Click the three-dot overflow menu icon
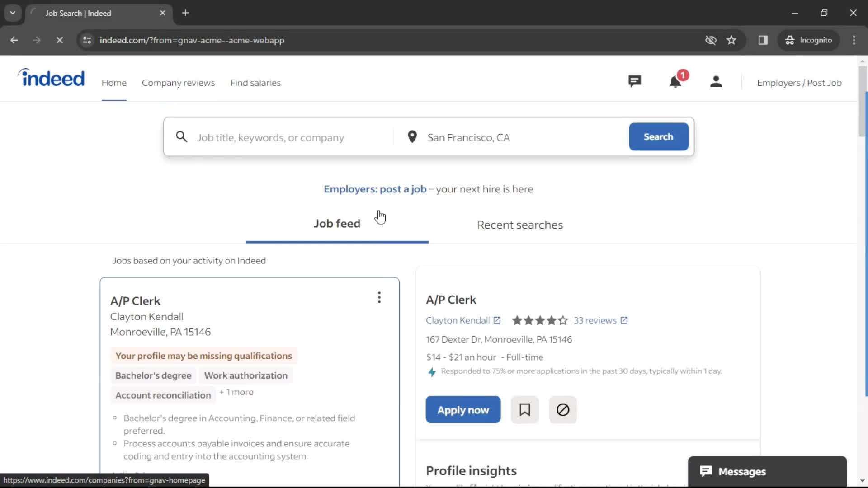Viewport: 868px width, 488px height. click(x=379, y=297)
